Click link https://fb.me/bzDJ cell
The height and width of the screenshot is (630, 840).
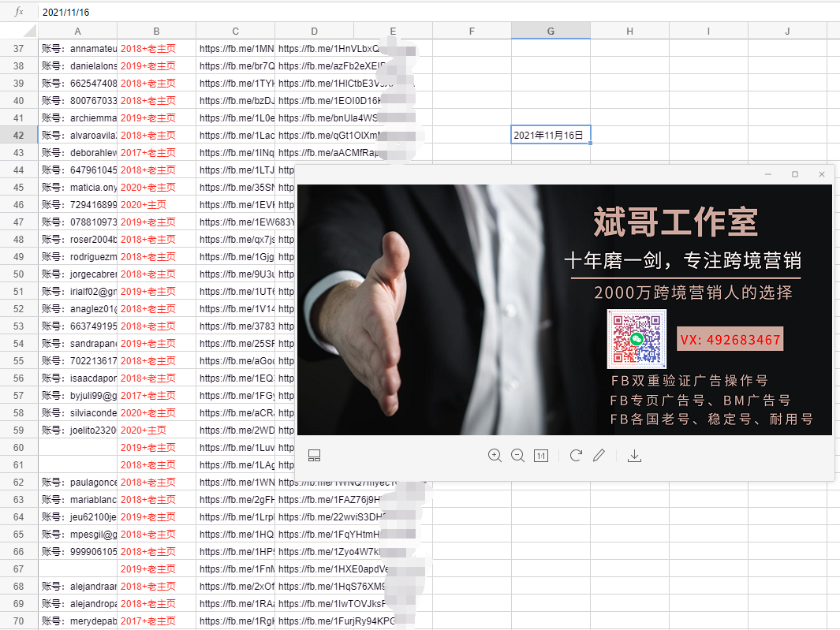[236, 101]
